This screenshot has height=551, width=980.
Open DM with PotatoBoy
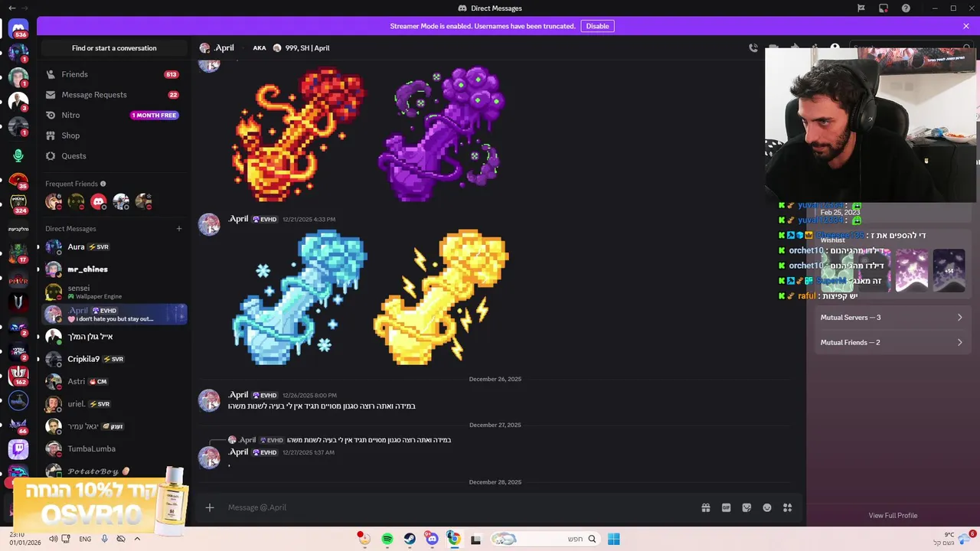point(113,471)
